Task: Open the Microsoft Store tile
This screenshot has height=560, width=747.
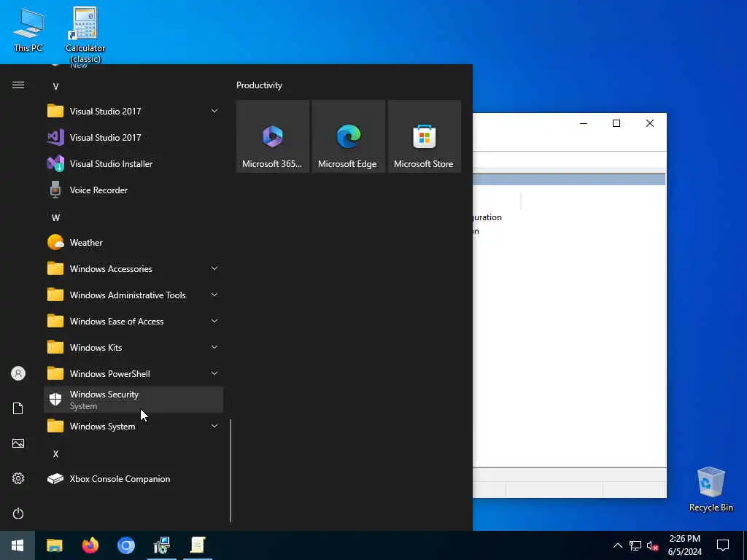Action: 424,136
